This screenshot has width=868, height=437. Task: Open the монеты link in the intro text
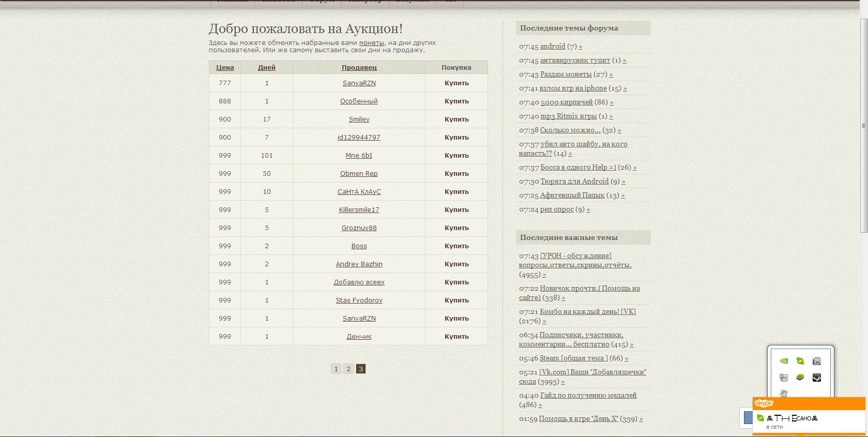point(372,43)
